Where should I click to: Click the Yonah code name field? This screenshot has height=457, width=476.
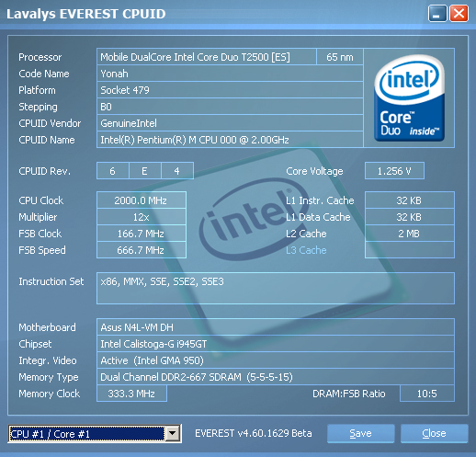(230, 74)
